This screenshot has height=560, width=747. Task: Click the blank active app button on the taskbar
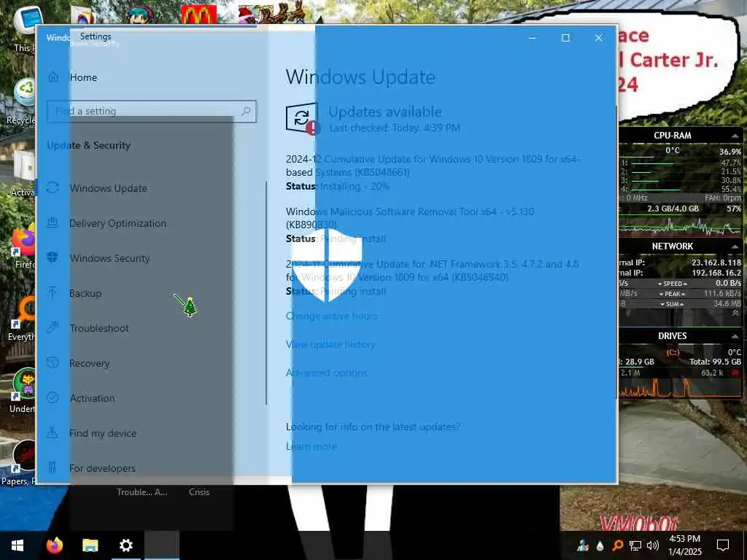[162, 545]
